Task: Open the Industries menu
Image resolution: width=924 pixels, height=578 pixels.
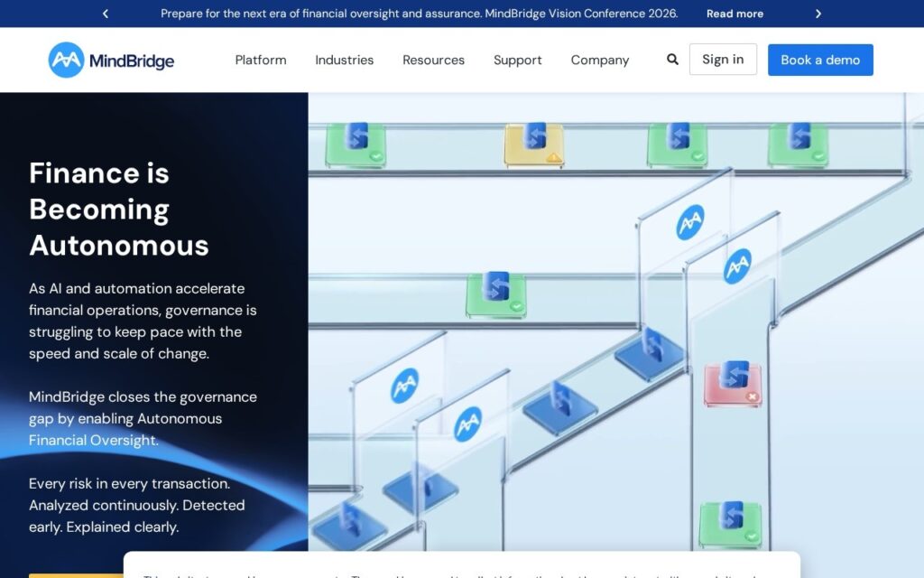Action: pyautogui.click(x=344, y=61)
